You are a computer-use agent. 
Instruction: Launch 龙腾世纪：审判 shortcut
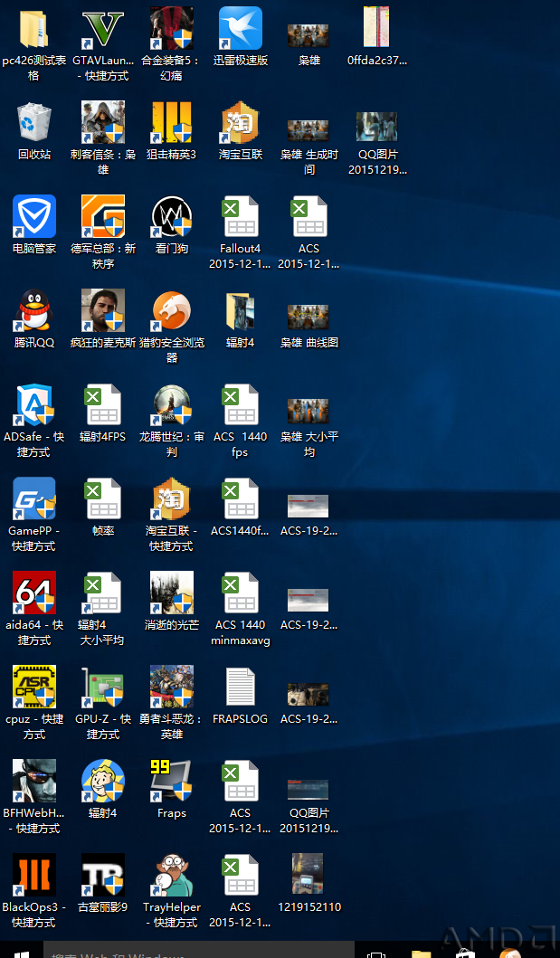172,404
